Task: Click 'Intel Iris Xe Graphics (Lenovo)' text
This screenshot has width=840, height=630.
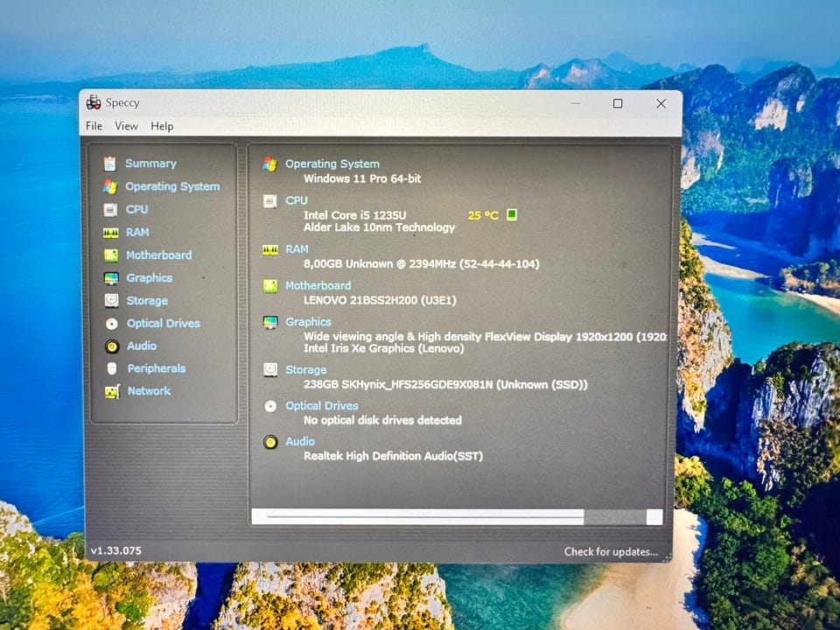Action: point(383,348)
